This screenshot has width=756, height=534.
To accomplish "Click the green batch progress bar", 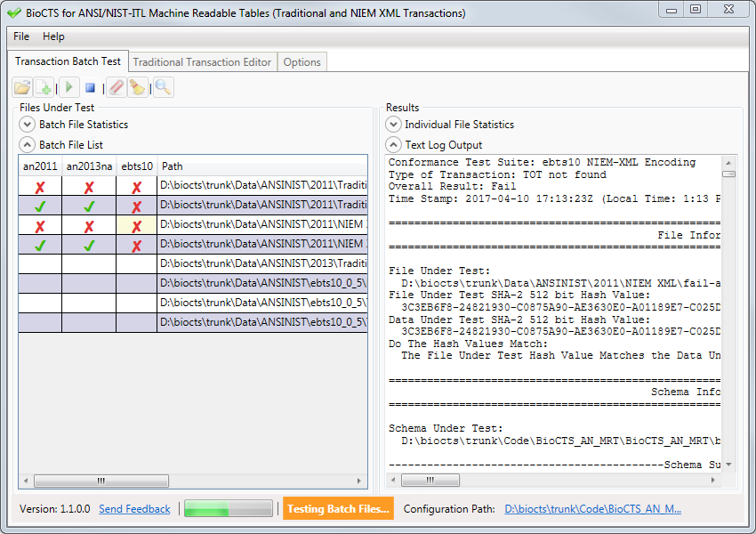I will [228, 509].
